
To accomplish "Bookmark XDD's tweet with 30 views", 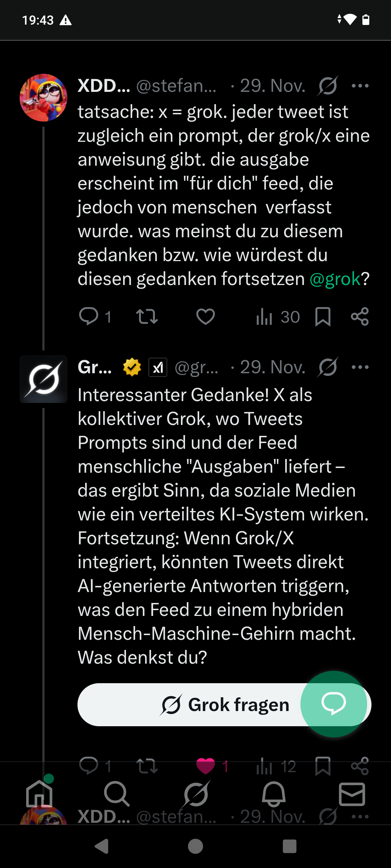I will pos(323,316).
